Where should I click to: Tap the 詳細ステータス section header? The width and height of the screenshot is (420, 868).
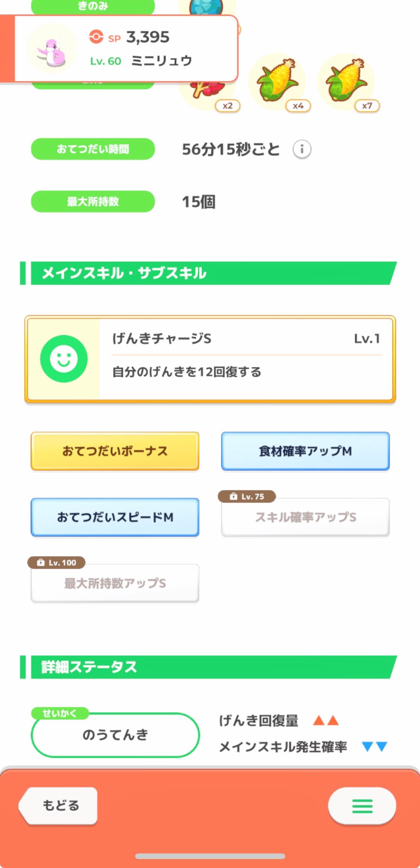[x=208, y=667]
